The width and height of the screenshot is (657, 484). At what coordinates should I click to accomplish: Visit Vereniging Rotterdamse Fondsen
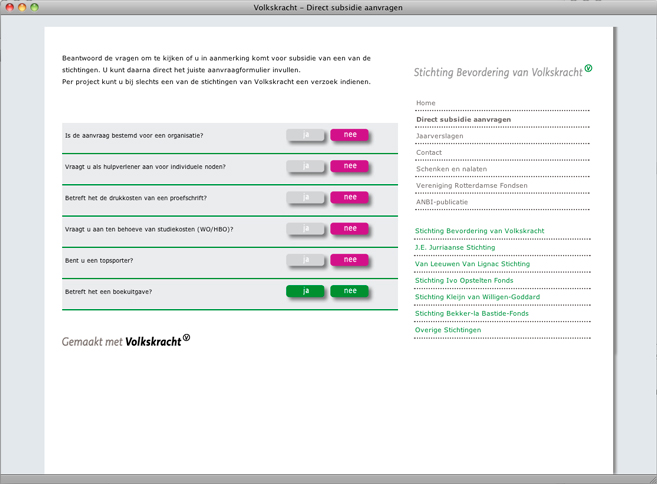click(471, 185)
